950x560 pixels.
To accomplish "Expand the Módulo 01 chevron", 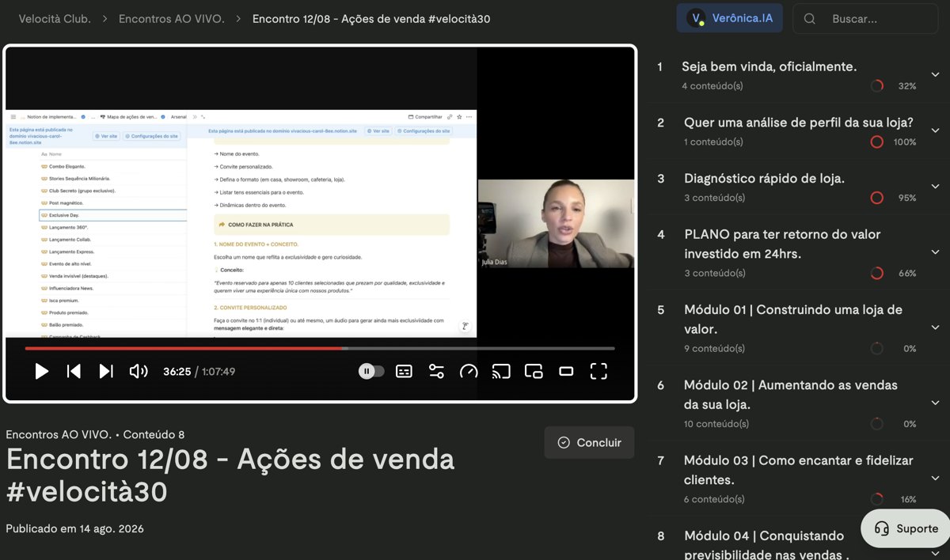I will [x=935, y=327].
